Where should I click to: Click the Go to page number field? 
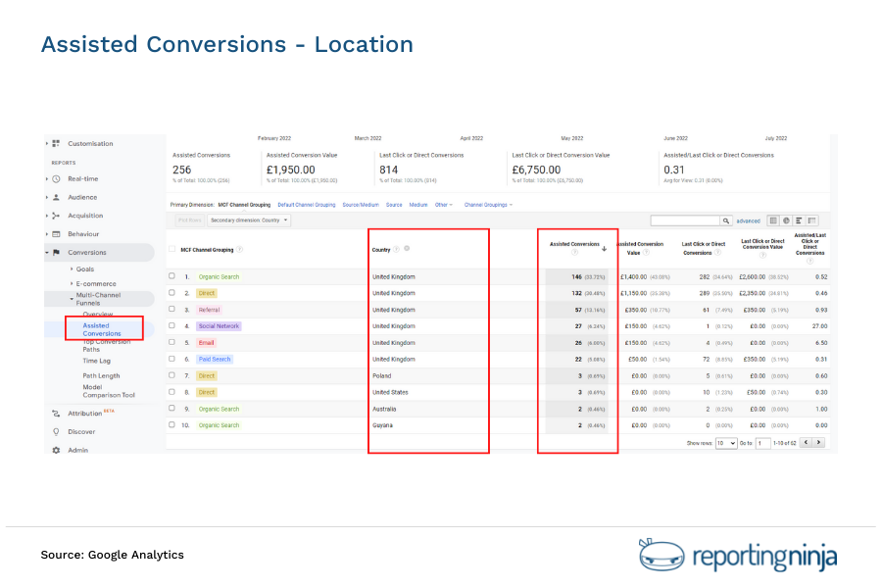762,443
